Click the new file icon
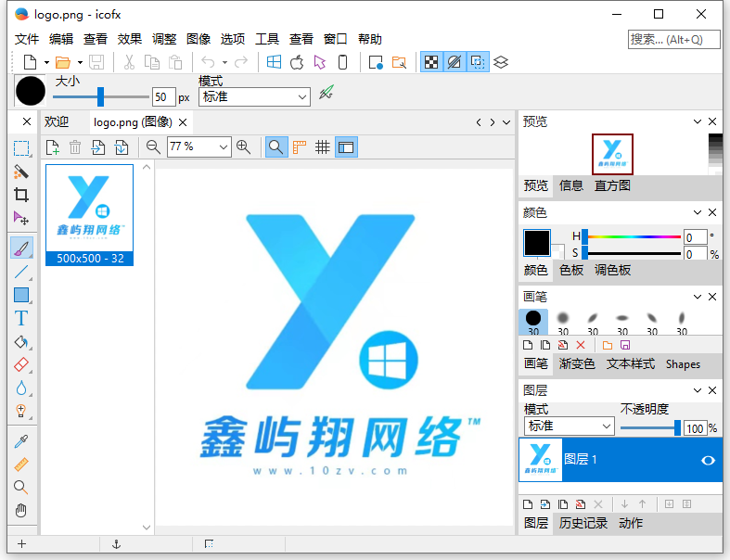 pos(31,62)
